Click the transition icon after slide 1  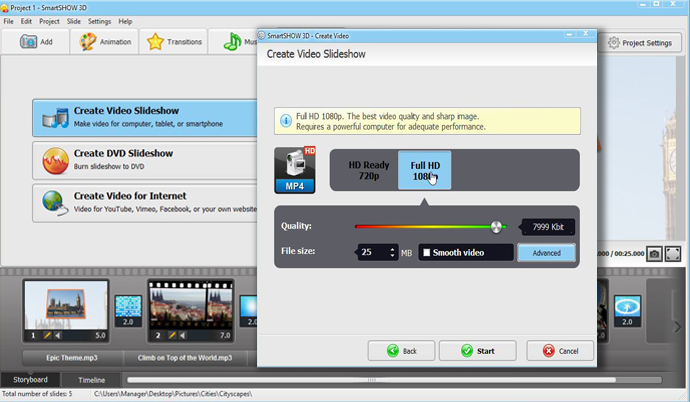128,311
